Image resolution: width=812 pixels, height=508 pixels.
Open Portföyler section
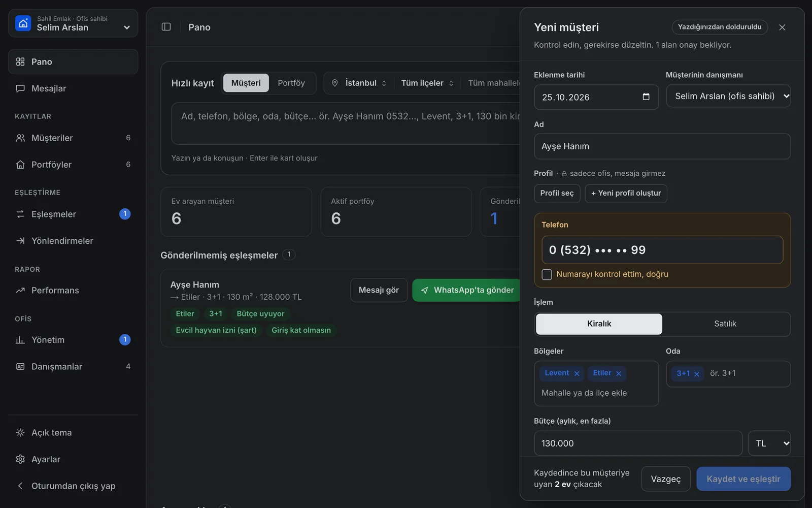[x=73, y=165]
